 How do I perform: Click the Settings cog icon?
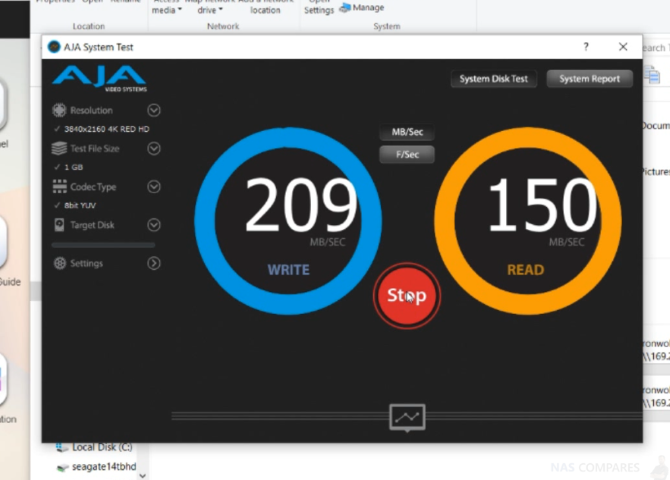tap(59, 263)
